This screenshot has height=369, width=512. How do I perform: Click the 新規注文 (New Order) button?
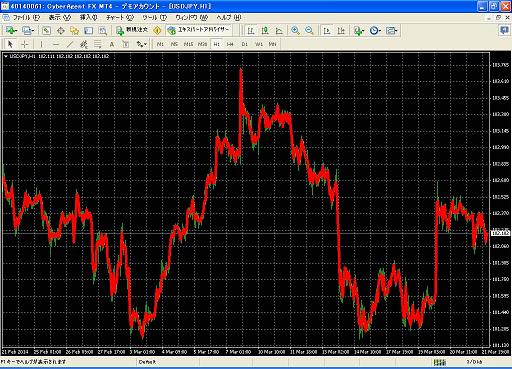pos(132,30)
